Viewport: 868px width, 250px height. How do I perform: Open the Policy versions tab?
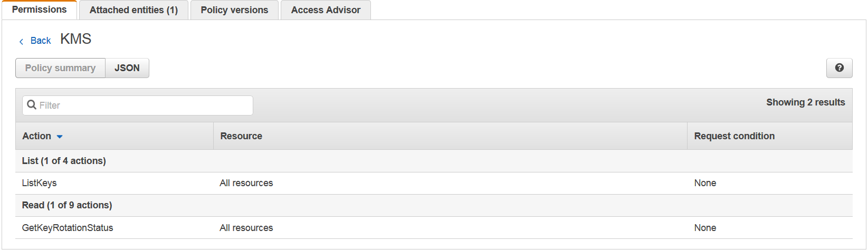(234, 10)
